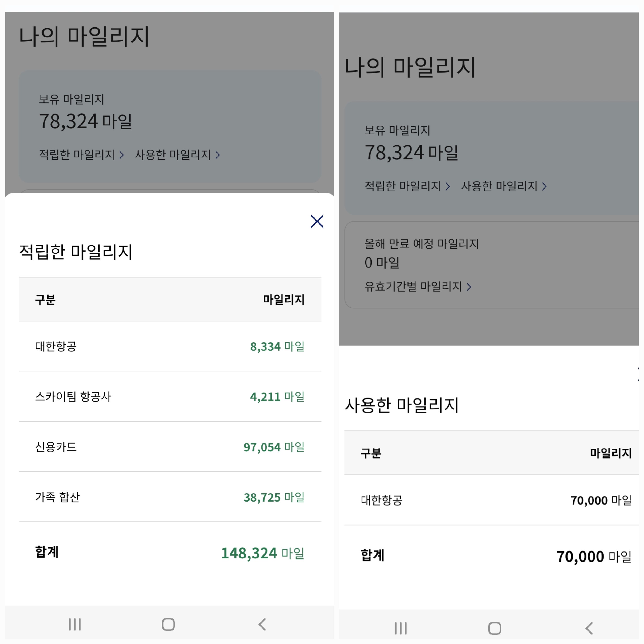Click chevron next to left 적립한 마일리지
644x644 pixels.
(122, 155)
